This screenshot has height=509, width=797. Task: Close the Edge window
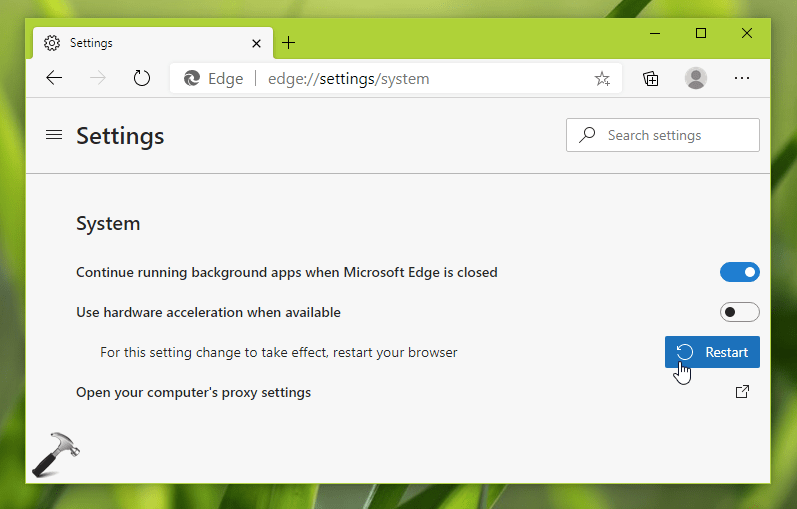click(747, 34)
